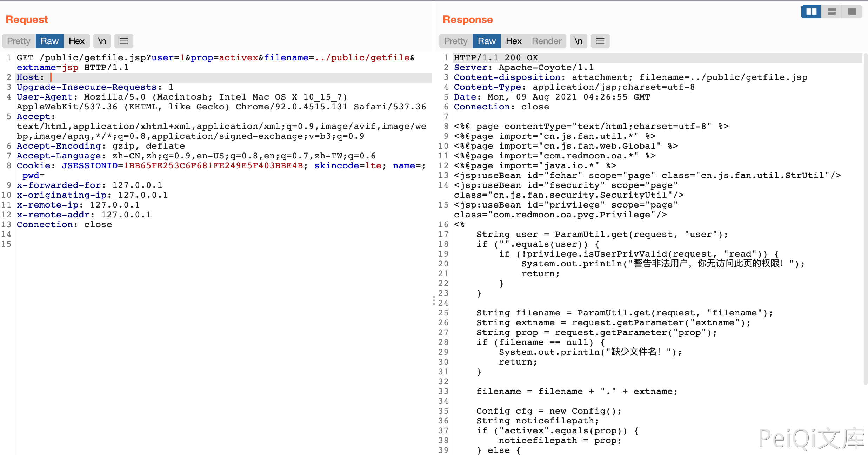Open the Hex tab in Request
This screenshot has height=455, width=868.
(x=76, y=41)
